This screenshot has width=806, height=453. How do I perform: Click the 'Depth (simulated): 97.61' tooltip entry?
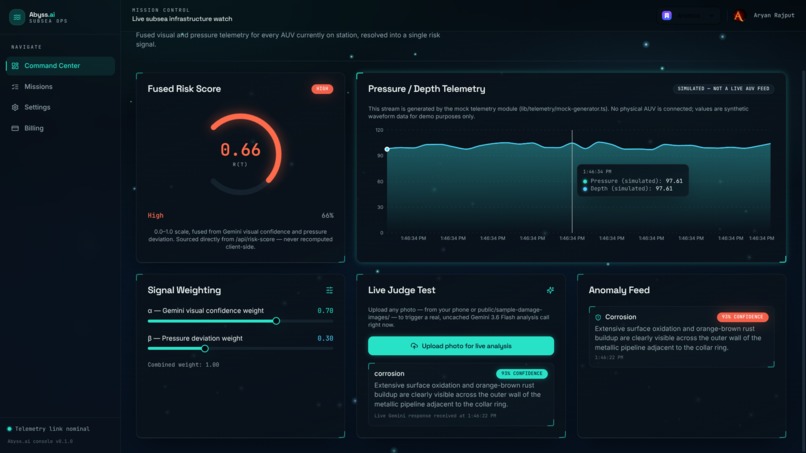628,189
